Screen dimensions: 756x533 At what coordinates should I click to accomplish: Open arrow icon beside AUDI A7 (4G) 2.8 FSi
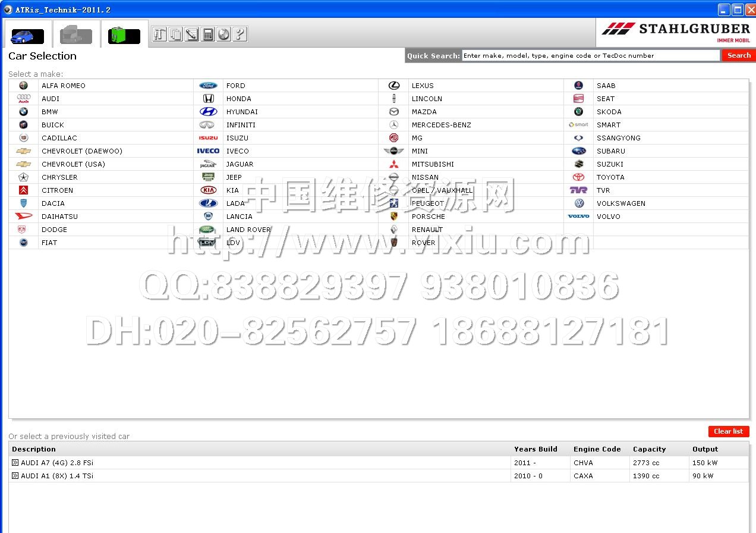pos(15,463)
